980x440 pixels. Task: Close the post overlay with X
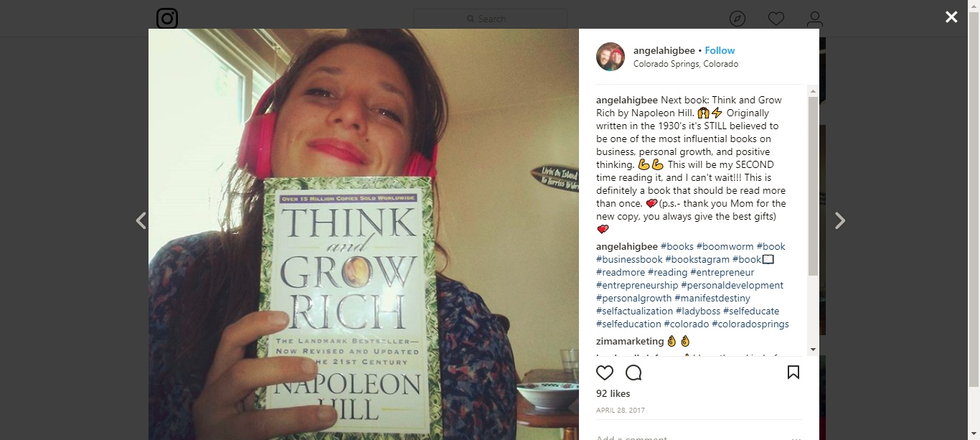click(x=951, y=17)
